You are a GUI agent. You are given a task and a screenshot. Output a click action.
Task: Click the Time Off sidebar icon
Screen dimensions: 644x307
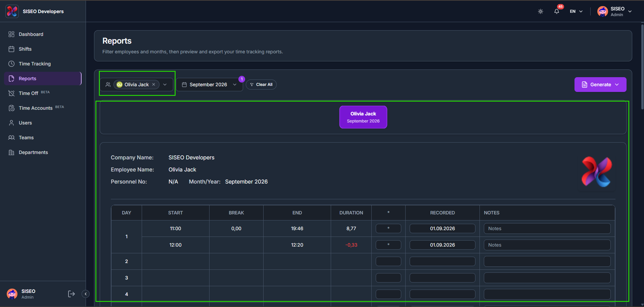coord(11,93)
